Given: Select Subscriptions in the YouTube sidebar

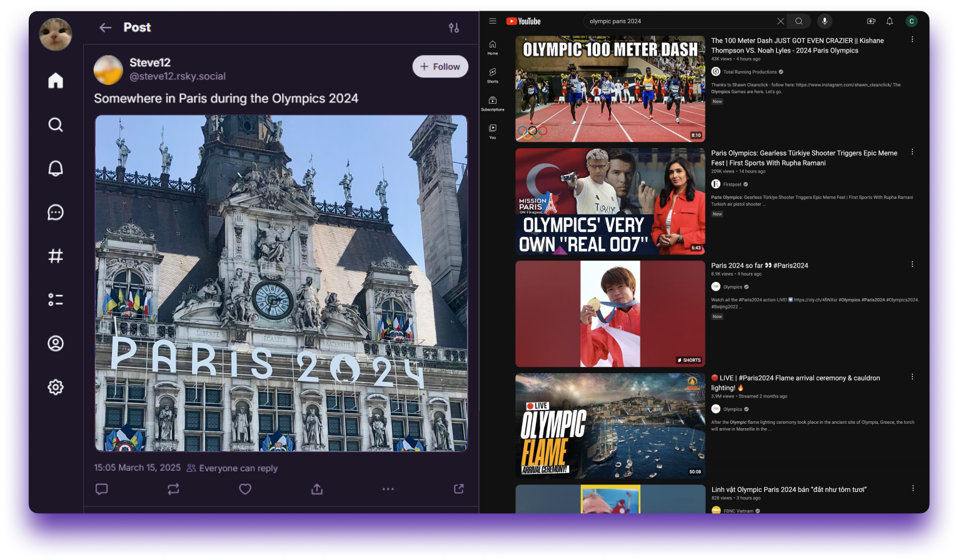Looking at the screenshot, I should click(493, 103).
